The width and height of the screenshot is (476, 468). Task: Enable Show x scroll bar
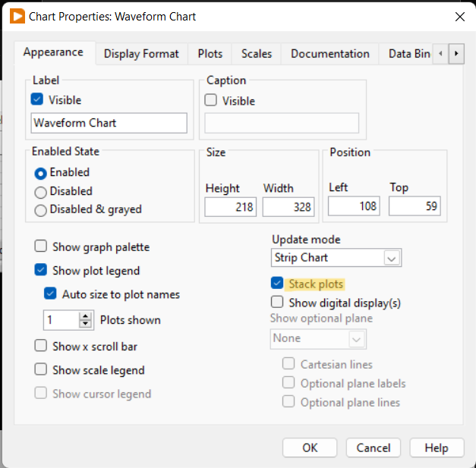[41, 345]
